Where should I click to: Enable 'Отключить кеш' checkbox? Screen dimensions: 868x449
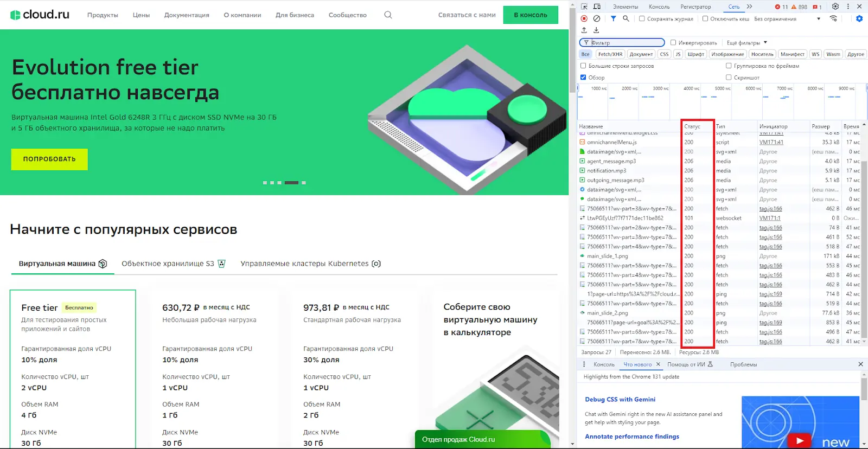pyautogui.click(x=705, y=18)
